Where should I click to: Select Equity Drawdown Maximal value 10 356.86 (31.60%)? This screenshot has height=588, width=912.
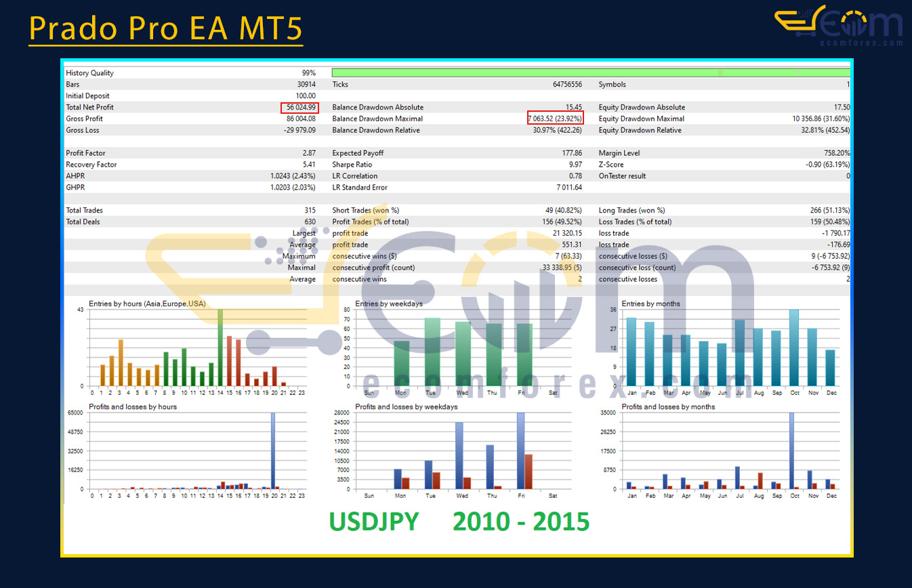(821, 119)
